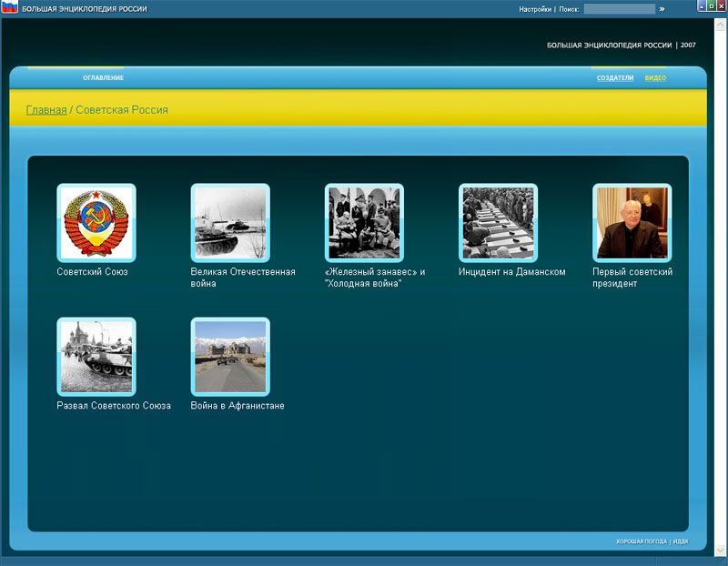
Task: Select the Железный занавес conference photo
Action: [x=364, y=223]
